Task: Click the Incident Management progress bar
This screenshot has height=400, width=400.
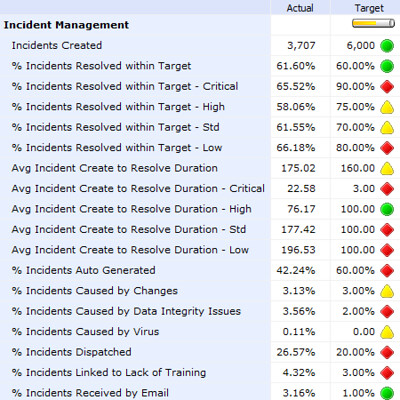Action: click(373, 23)
